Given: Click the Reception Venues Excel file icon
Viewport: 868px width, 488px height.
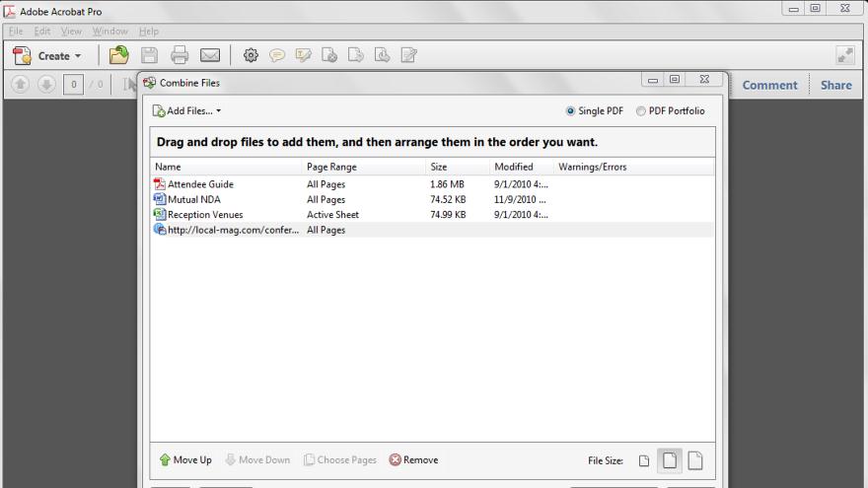Looking at the screenshot, I should pos(160,214).
